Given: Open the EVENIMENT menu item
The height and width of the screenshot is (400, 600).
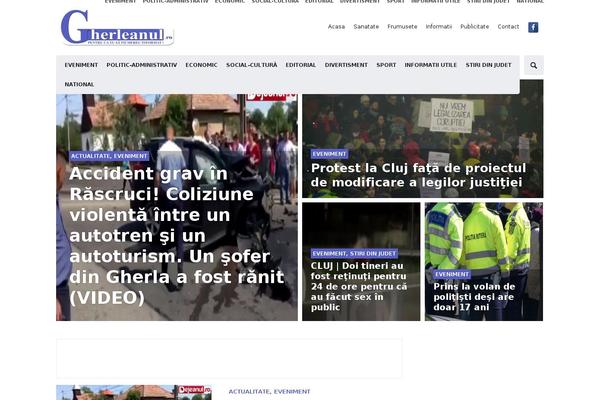Looking at the screenshot, I should [81, 65].
